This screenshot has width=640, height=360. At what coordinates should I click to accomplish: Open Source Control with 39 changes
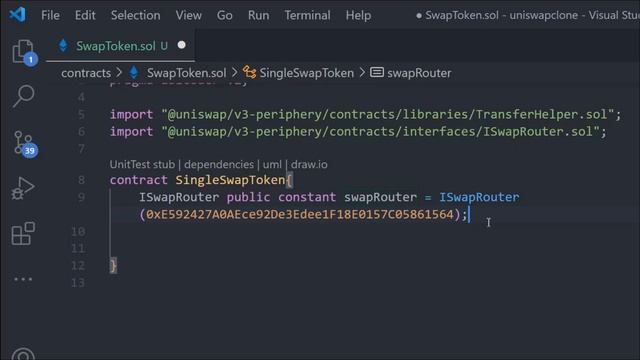pos(24,143)
